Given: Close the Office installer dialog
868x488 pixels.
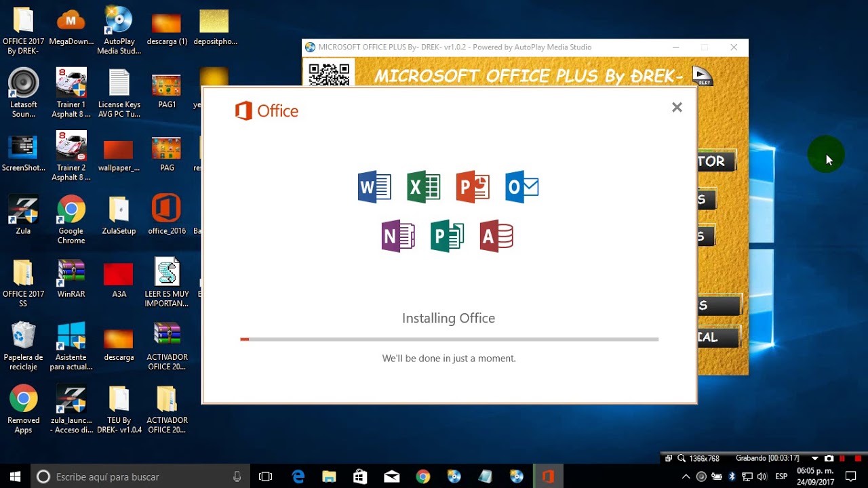Looking at the screenshot, I should click(677, 107).
